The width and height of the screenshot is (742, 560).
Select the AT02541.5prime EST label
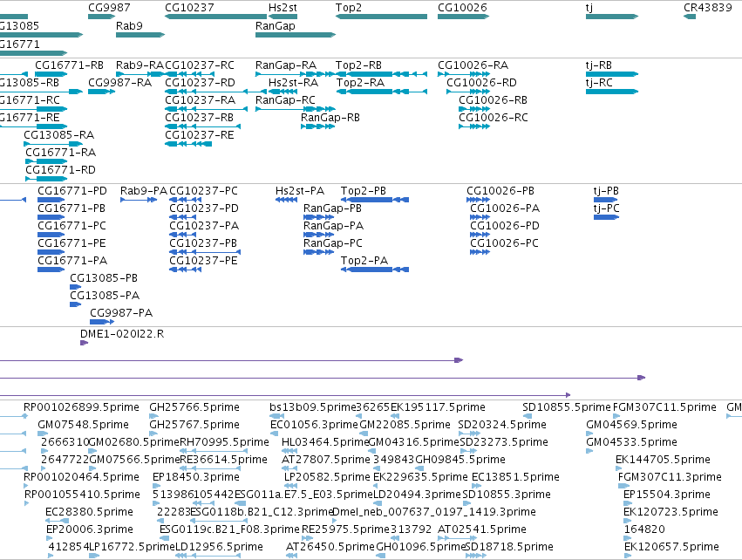pos(481,529)
